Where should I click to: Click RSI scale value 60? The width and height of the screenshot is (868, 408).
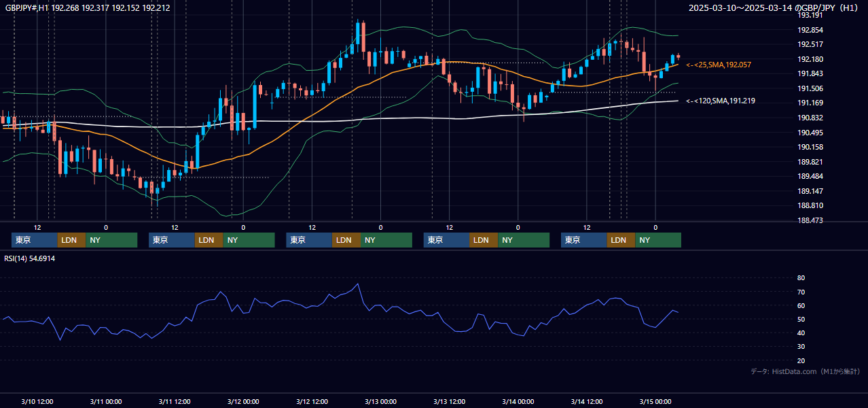click(801, 305)
